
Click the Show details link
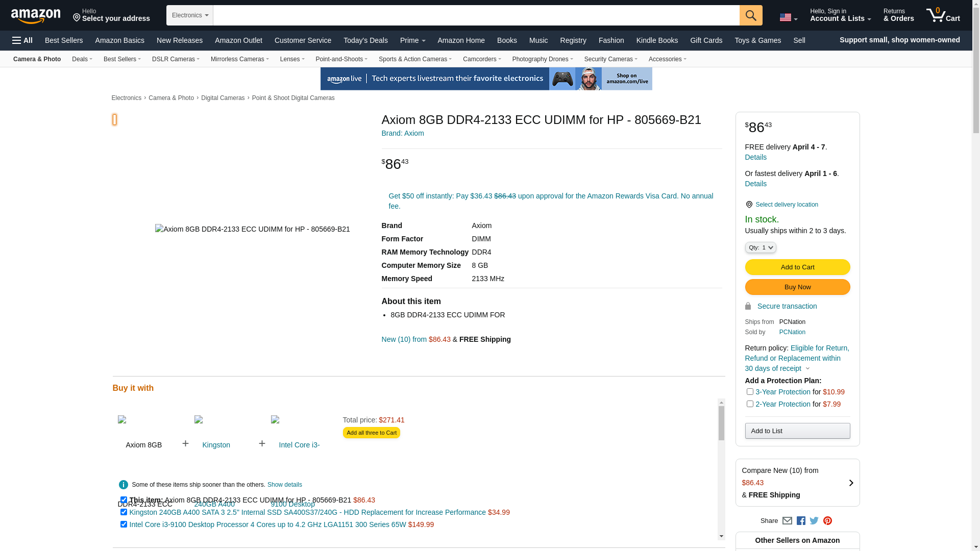284,485
